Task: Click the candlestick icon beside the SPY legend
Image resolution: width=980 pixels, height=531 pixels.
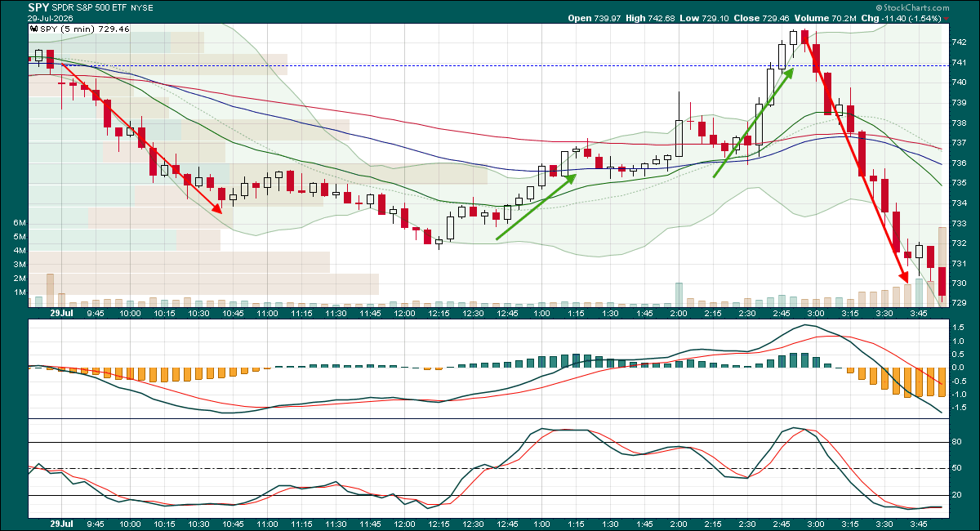Action: (x=33, y=28)
